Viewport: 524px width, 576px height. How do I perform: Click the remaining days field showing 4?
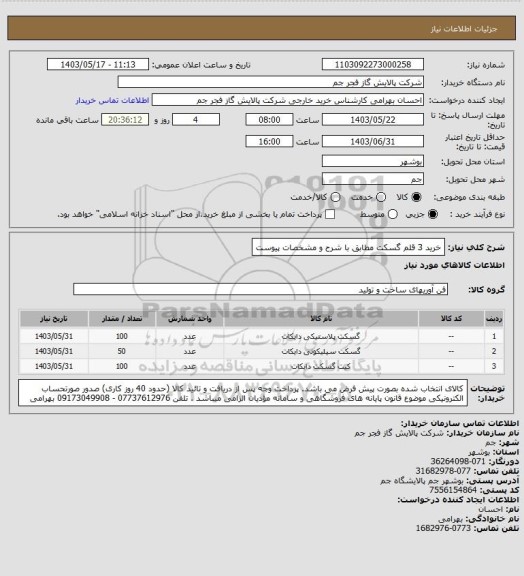pyautogui.click(x=196, y=120)
